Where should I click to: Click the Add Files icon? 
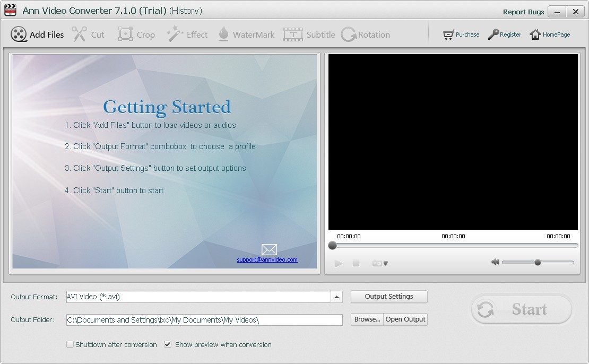(x=19, y=34)
